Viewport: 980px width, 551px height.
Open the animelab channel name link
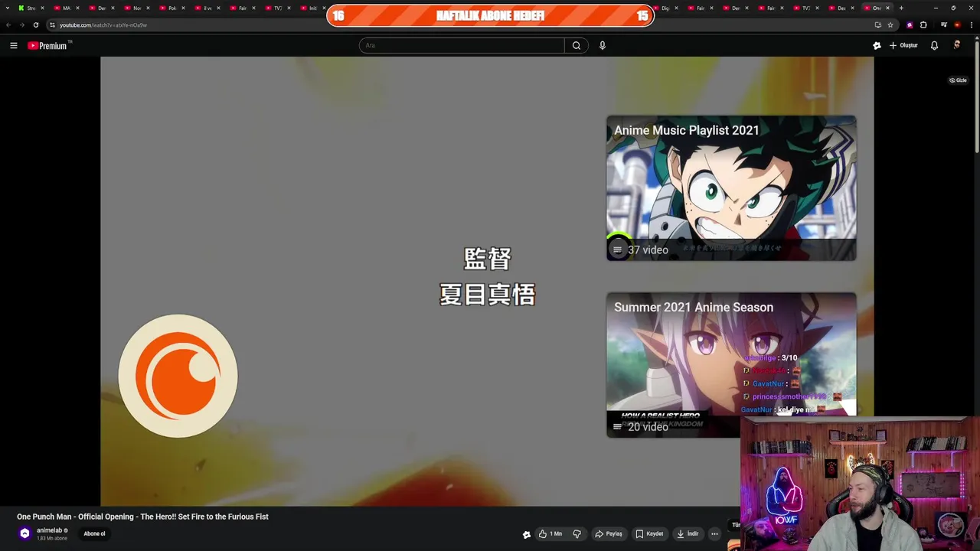click(49, 530)
